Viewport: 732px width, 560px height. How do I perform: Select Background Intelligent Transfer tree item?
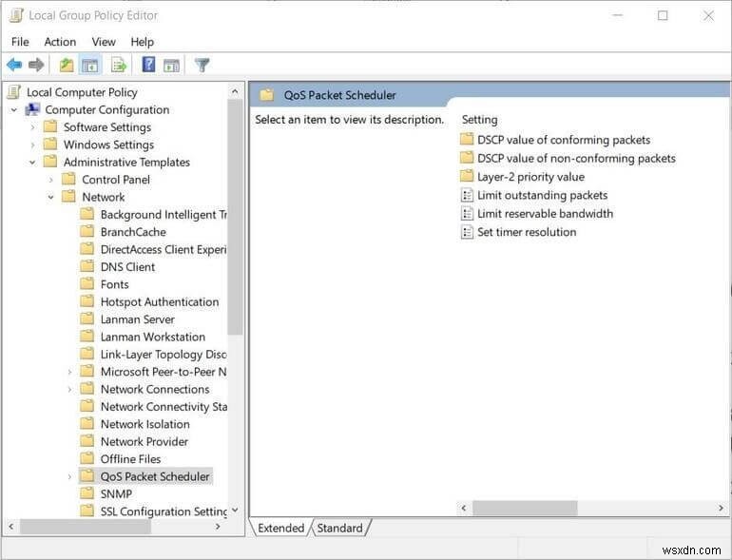pos(164,214)
